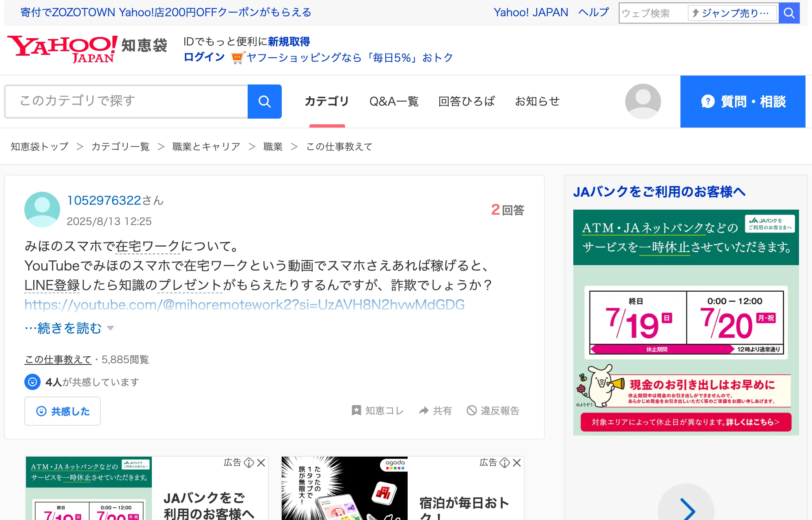Click the 新規取得 link
The width and height of the screenshot is (812, 520).
coord(289,41)
